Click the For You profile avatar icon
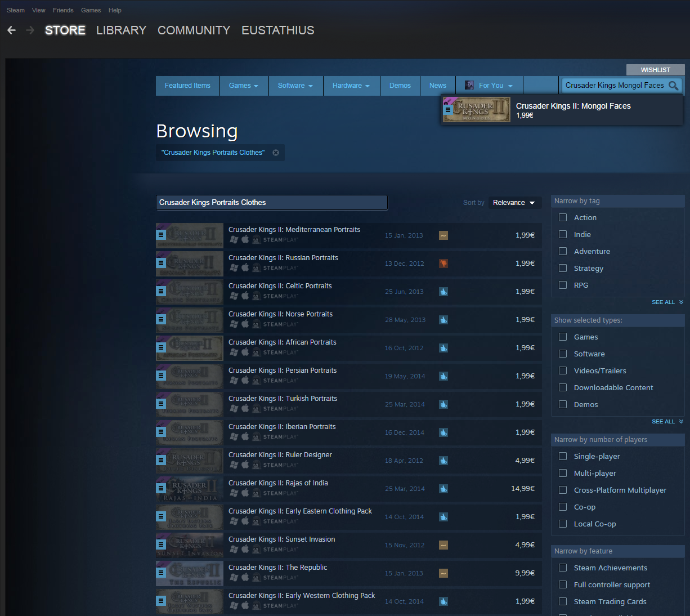The width and height of the screenshot is (690, 616). (x=469, y=86)
